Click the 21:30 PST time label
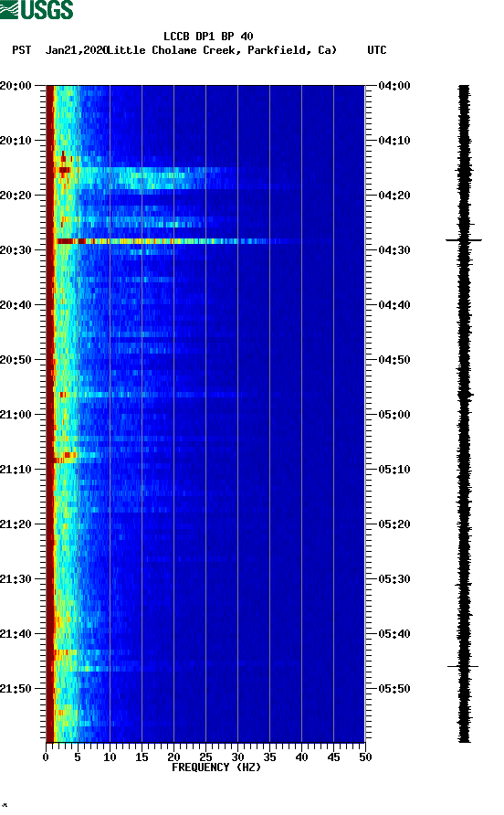Screen dimensions: 504x815 (16, 579)
